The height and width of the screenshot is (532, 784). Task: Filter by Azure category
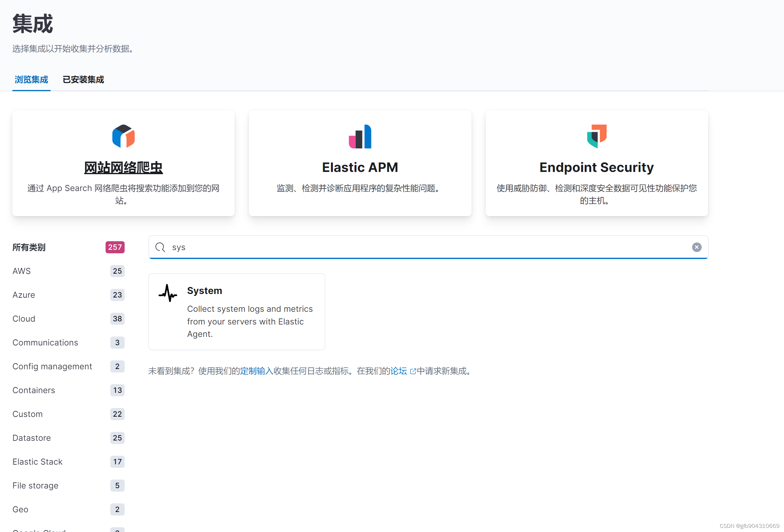(24, 295)
